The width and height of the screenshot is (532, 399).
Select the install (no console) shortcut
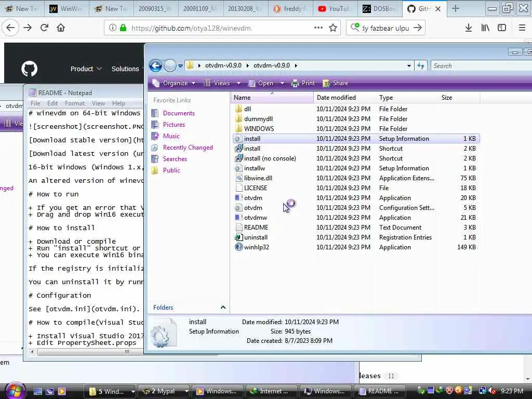click(270, 158)
